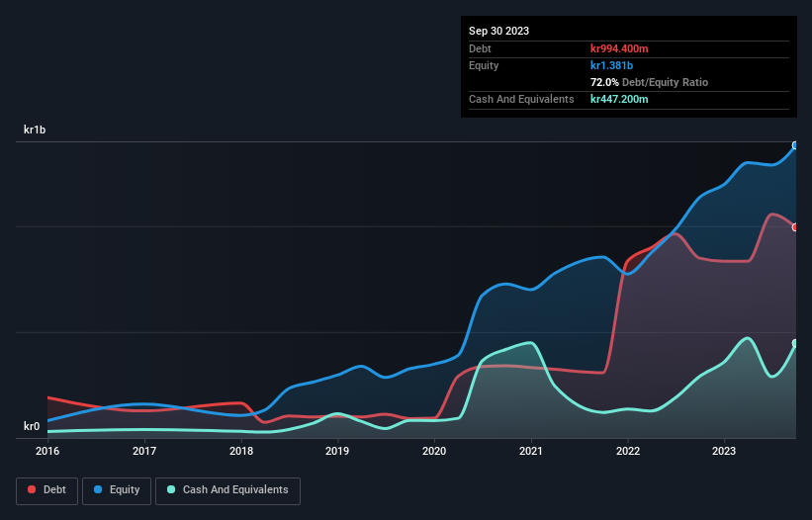
Task: Click the Debt endpoint marker on the red line
Action: tap(796, 227)
